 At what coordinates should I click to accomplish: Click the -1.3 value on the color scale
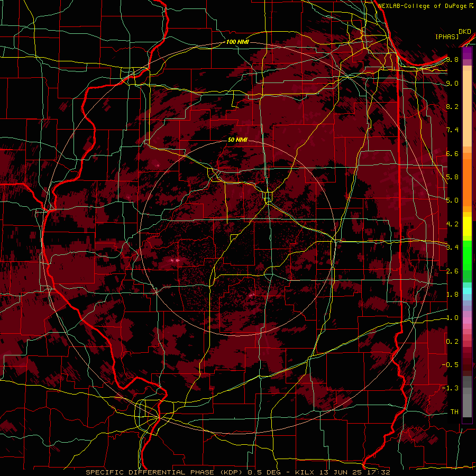[450, 388]
